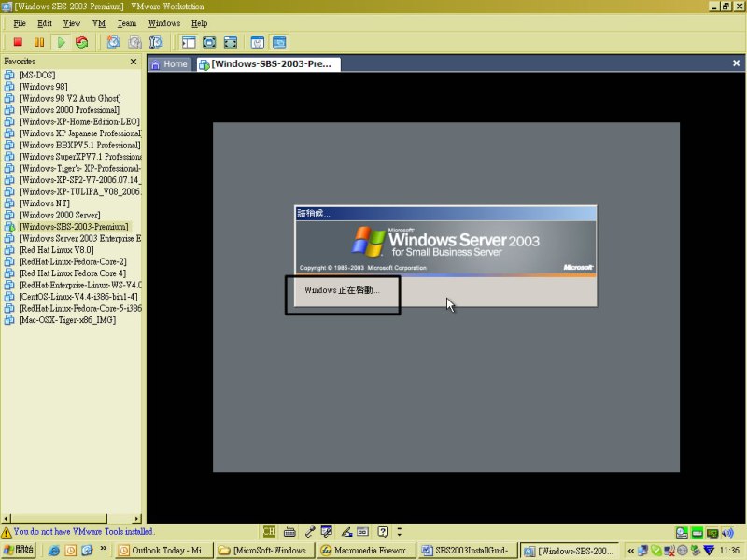This screenshot has width=747, height=560.
Task: Take a snapshot using the snapshot icon
Action: [x=113, y=42]
